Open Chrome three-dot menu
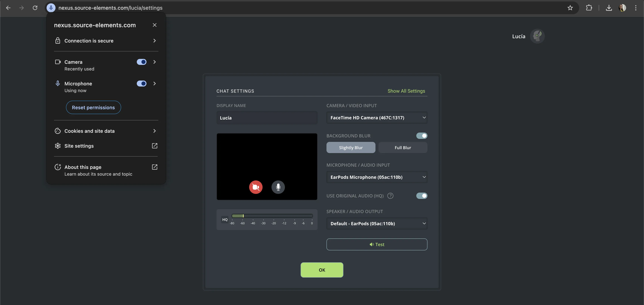The image size is (644, 305). click(x=636, y=8)
